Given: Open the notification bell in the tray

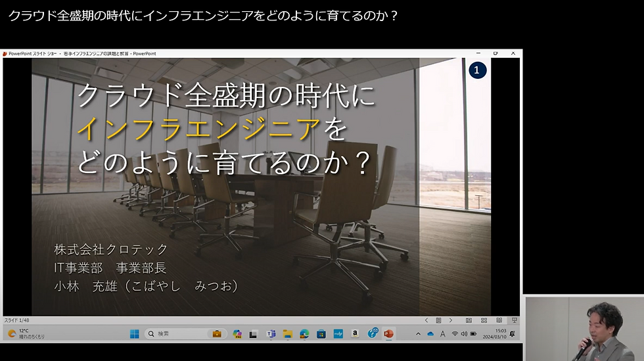Looking at the screenshot, I should coord(512,334).
